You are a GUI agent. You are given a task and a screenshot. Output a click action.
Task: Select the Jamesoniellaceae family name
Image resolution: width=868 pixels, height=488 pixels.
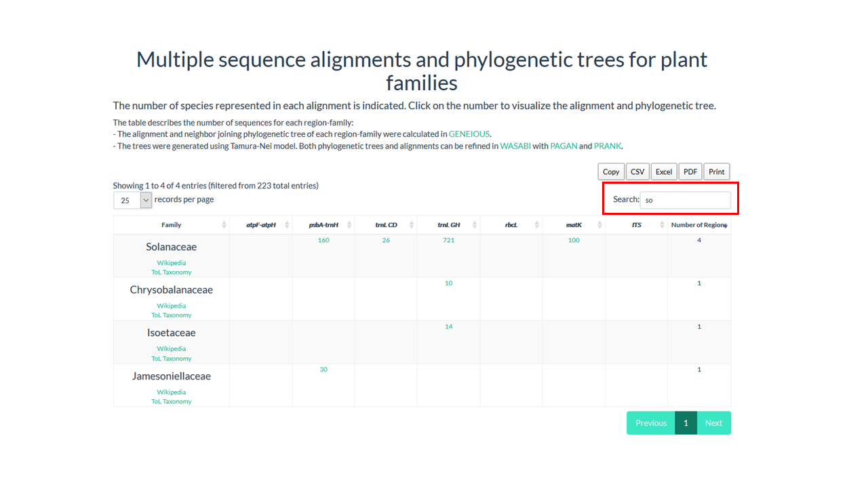pyautogui.click(x=172, y=376)
